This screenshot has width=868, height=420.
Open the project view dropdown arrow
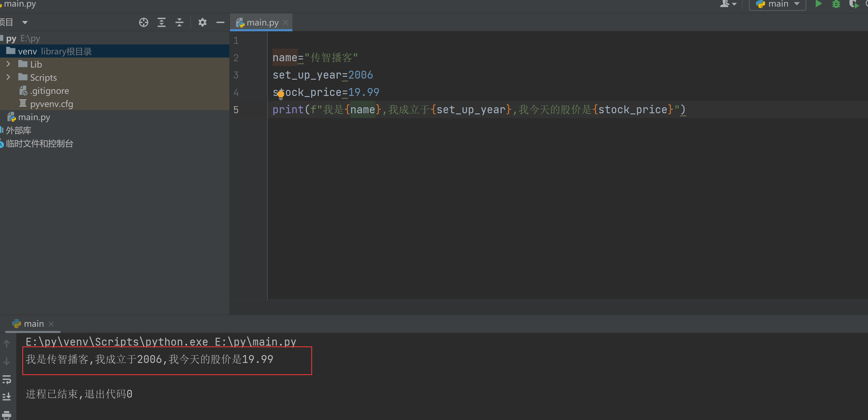[25, 23]
